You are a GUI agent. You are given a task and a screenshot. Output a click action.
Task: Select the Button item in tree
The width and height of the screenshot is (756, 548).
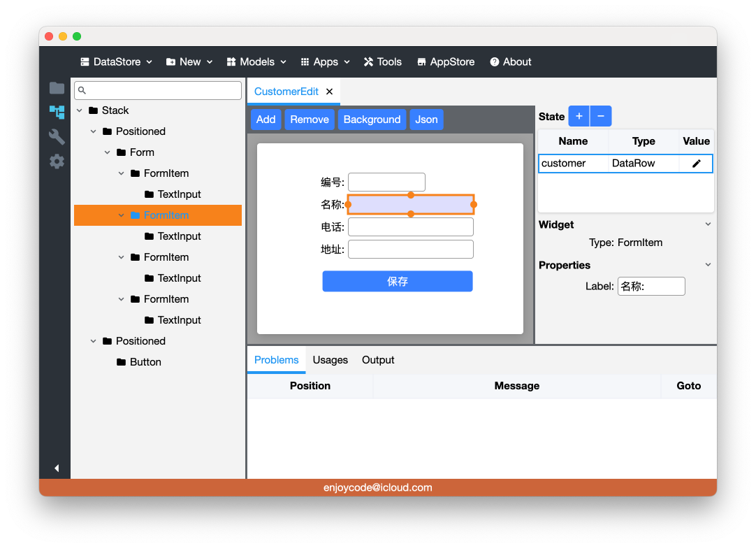pos(145,362)
